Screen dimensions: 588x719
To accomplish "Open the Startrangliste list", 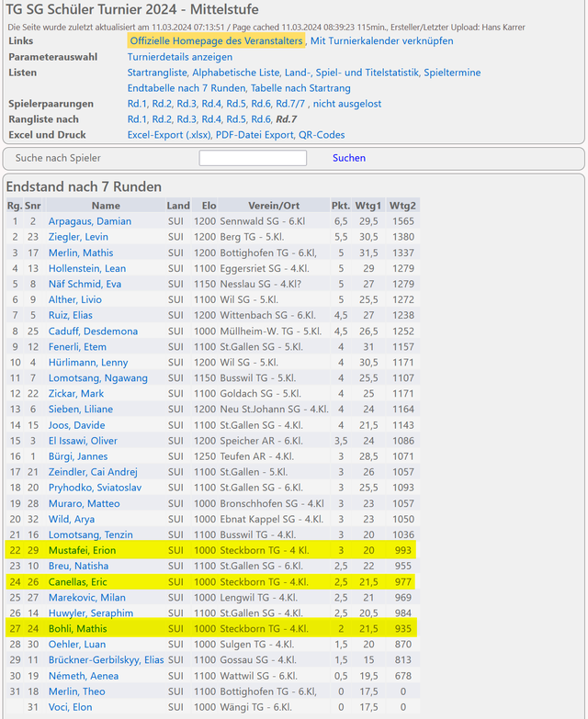I will click(x=157, y=73).
